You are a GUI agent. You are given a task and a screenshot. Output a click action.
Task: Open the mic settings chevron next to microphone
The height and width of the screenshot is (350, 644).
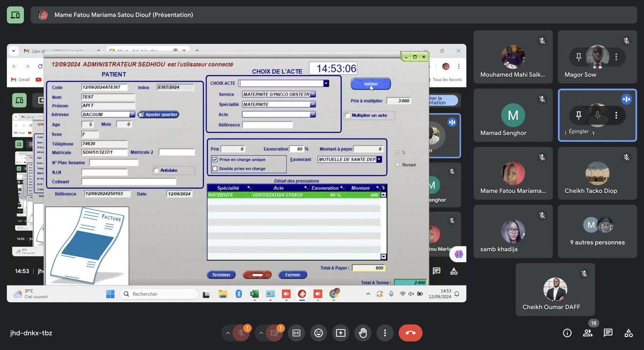(228, 333)
